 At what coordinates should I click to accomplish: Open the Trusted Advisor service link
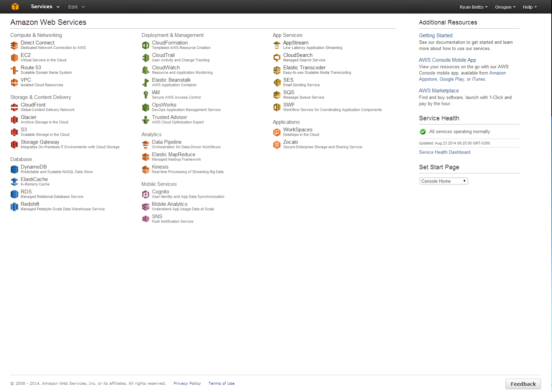pos(169,117)
